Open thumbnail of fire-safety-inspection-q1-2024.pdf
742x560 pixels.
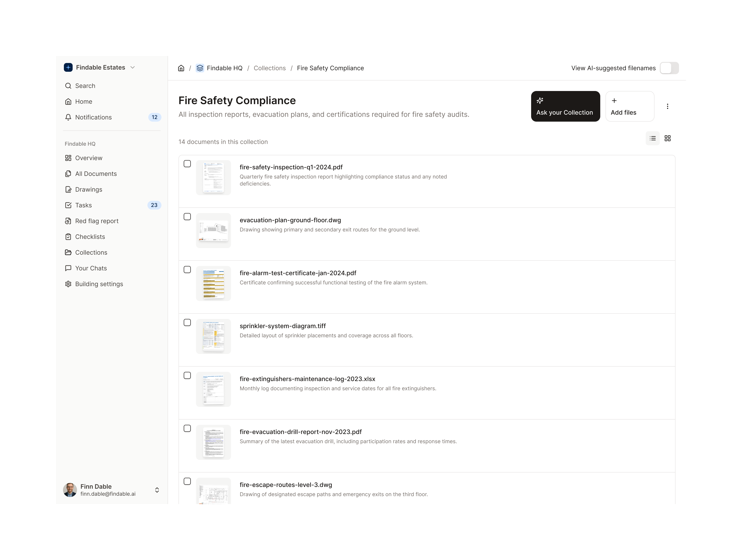(x=213, y=177)
